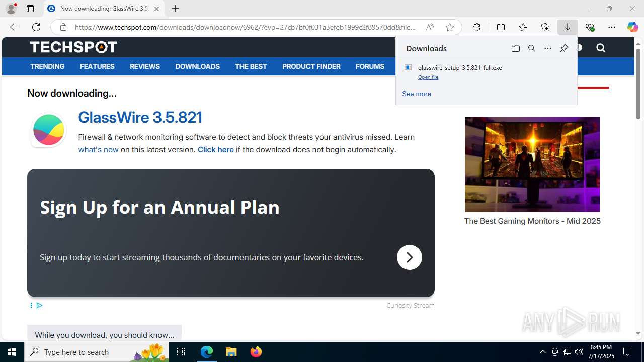This screenshot has height=362, width=644.
Task: Click the Open file link
Action: [428, 77]
